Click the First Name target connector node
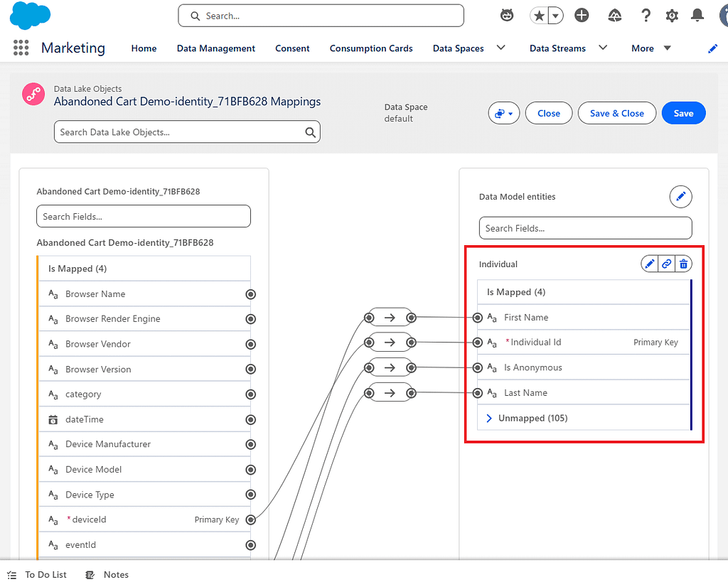 pos(477,318)
